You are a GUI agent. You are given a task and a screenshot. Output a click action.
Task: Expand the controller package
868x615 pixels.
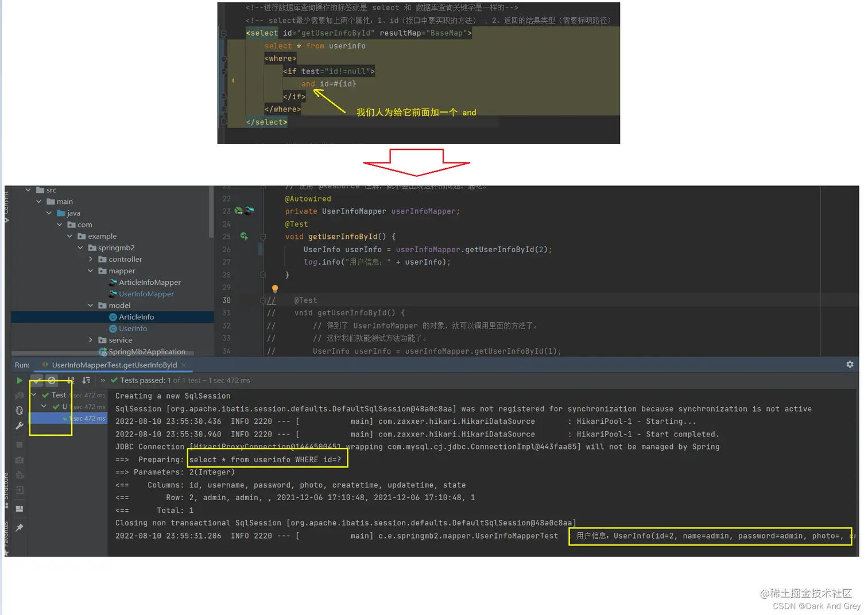91,260
